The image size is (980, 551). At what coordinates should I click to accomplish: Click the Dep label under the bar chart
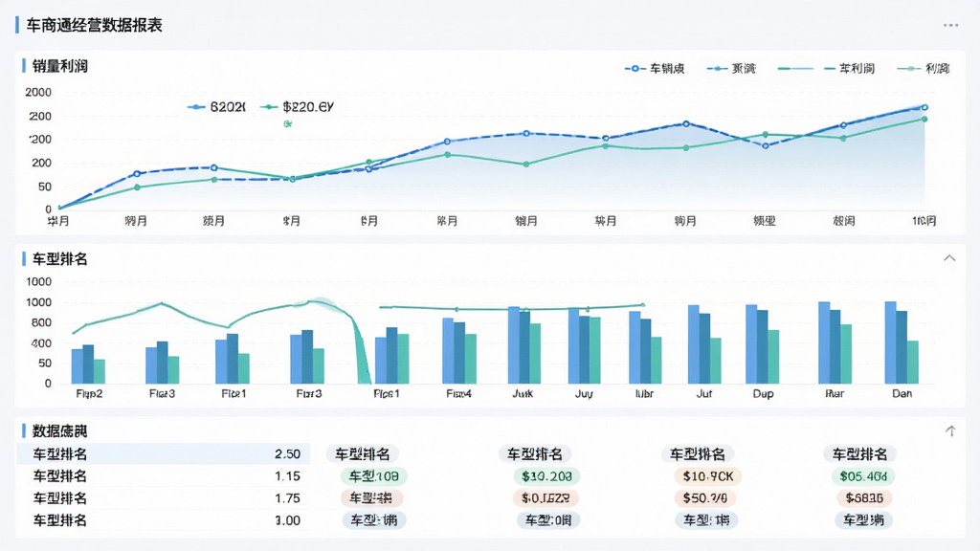click(x=763, y=393)
